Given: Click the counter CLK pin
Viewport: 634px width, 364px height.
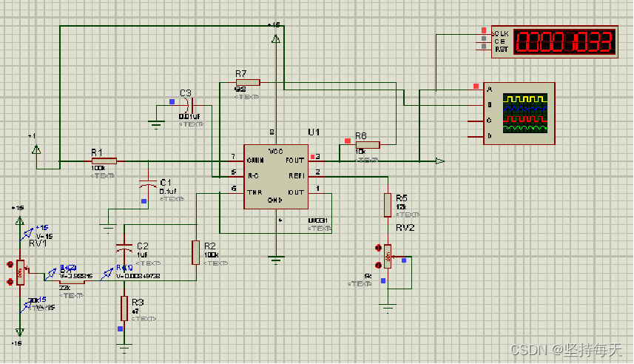Looking at the screenshot, I should (484, 33).
